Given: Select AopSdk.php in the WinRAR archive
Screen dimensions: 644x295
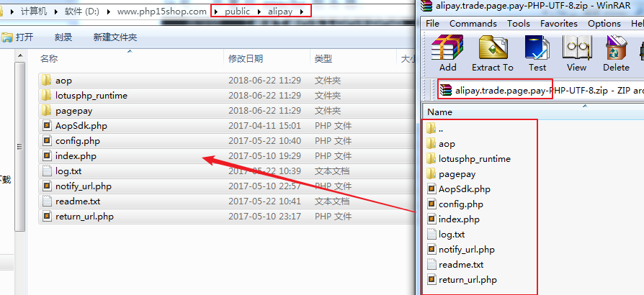Looking at the screenshot, I should (464, 189).
